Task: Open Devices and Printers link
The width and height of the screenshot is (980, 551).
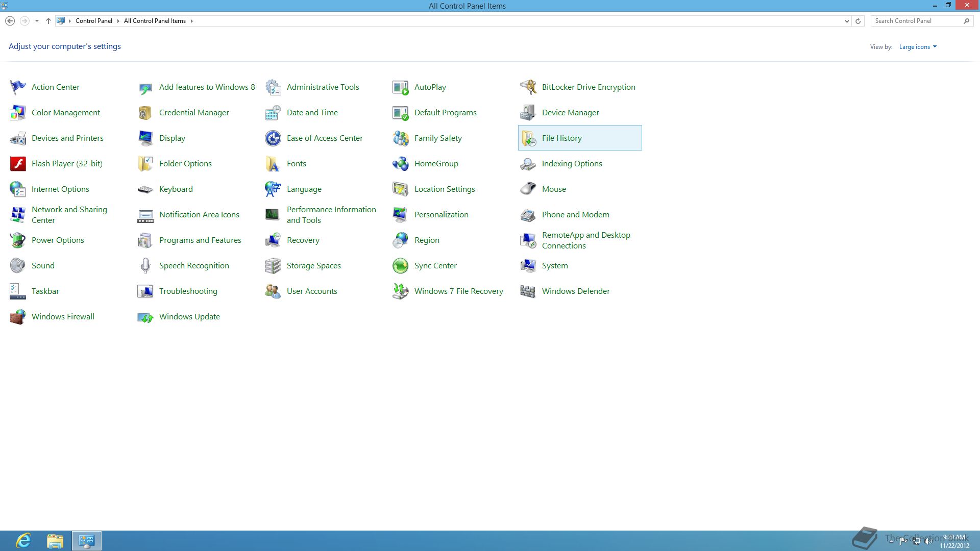Action: [x=67, y=138]
